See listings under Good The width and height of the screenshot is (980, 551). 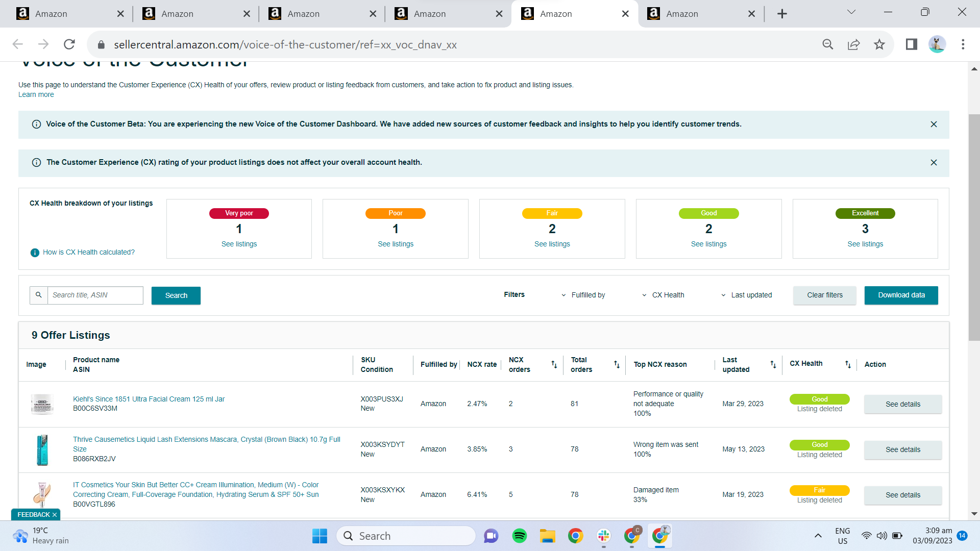(x=709, y=244)
